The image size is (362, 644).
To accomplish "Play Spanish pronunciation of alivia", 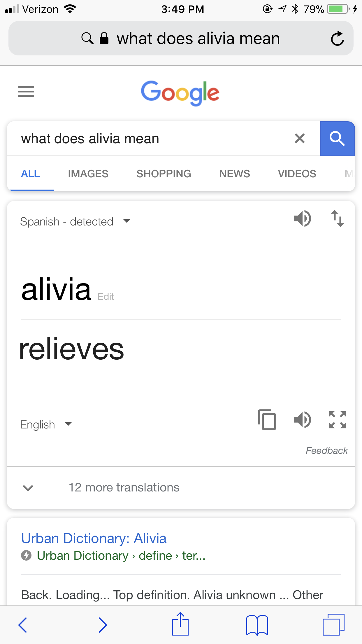I will tap(303, 218).
